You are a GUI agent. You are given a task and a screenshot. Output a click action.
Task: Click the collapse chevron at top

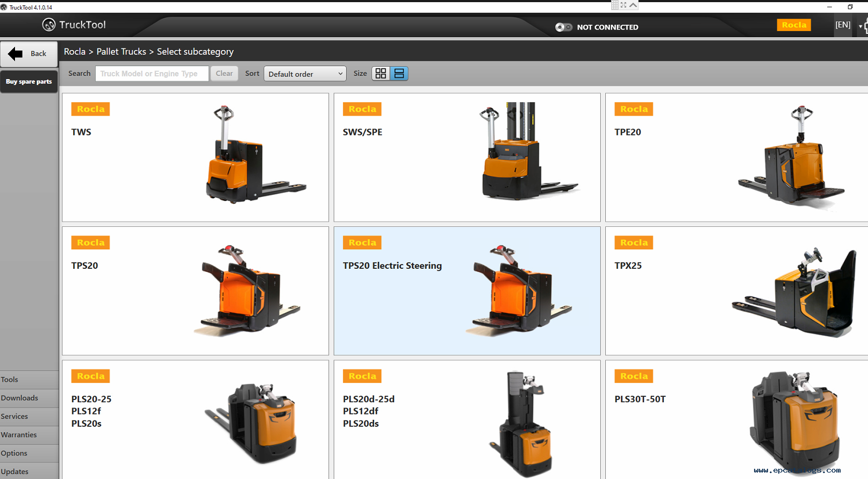click(x=633, y=5)
